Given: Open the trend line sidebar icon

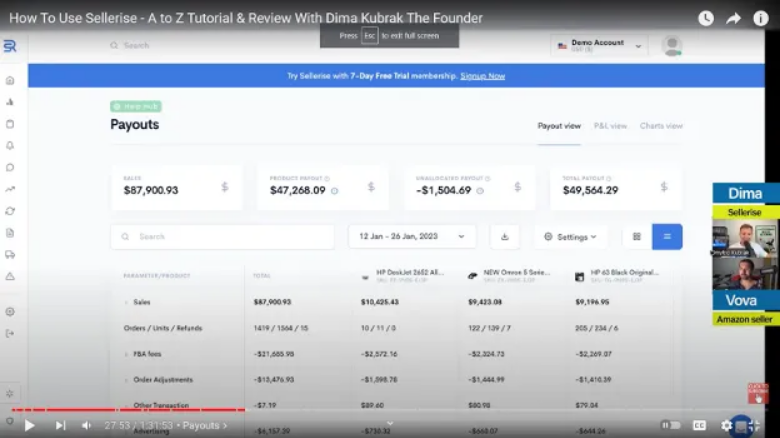Looking at the screenshot, I should (x=10, y=189).
